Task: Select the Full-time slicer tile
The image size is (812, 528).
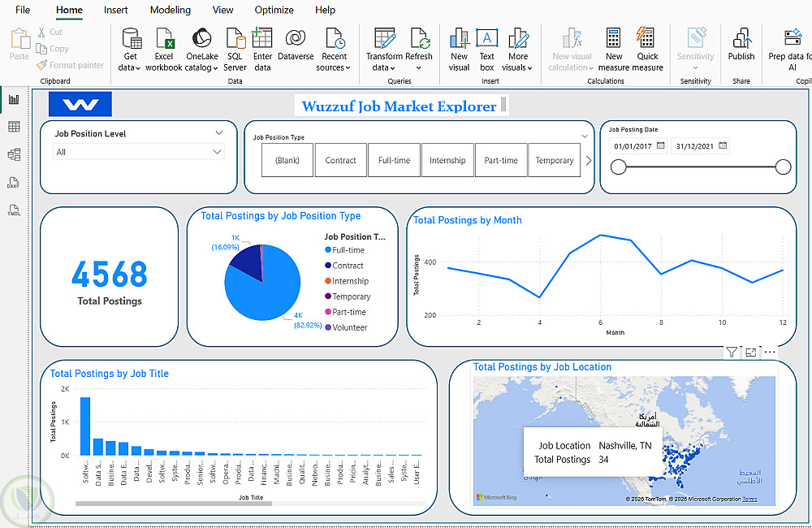Action: 394,160
